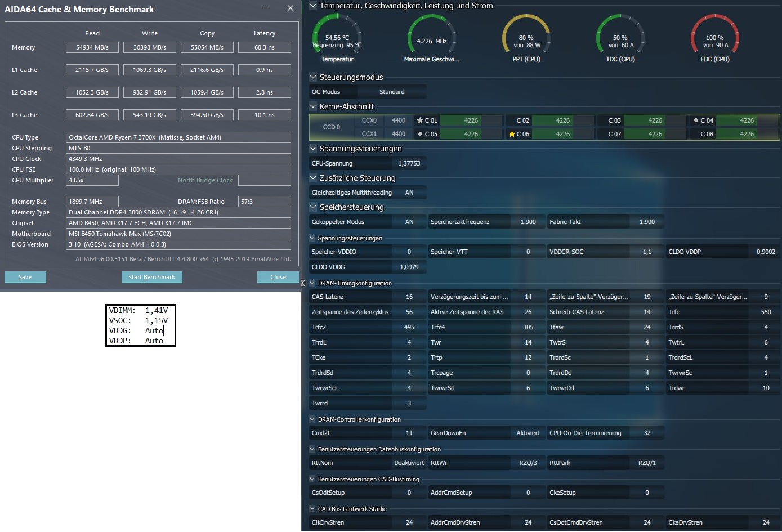
Task: Collapse Benutzersteuerungen Datenbuskonfiguration section
Action: 312,449
